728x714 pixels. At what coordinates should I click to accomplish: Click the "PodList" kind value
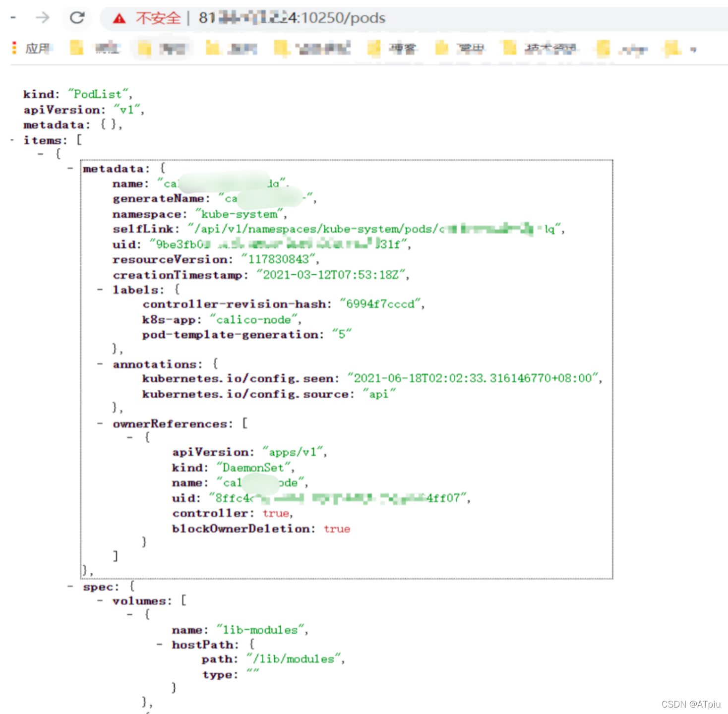[x=98, y=94]
